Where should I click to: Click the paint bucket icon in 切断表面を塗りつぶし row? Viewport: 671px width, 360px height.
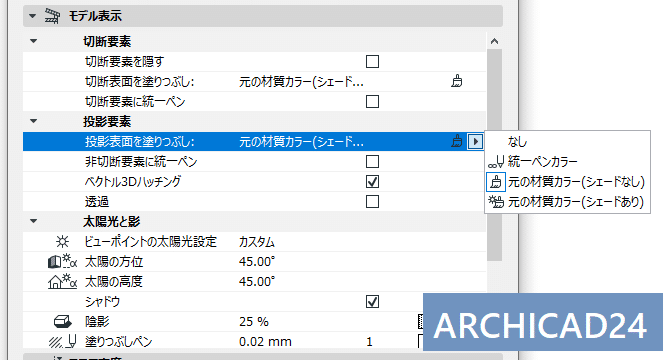457,81
